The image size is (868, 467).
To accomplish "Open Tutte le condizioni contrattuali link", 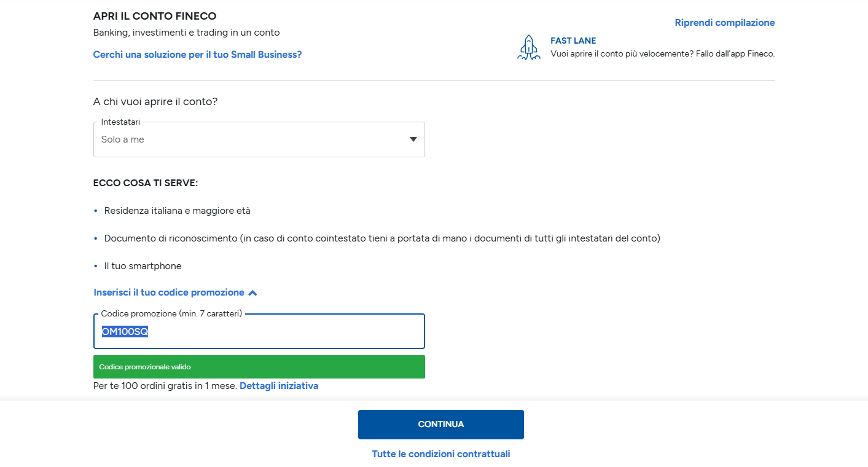I will pos(440,454).
